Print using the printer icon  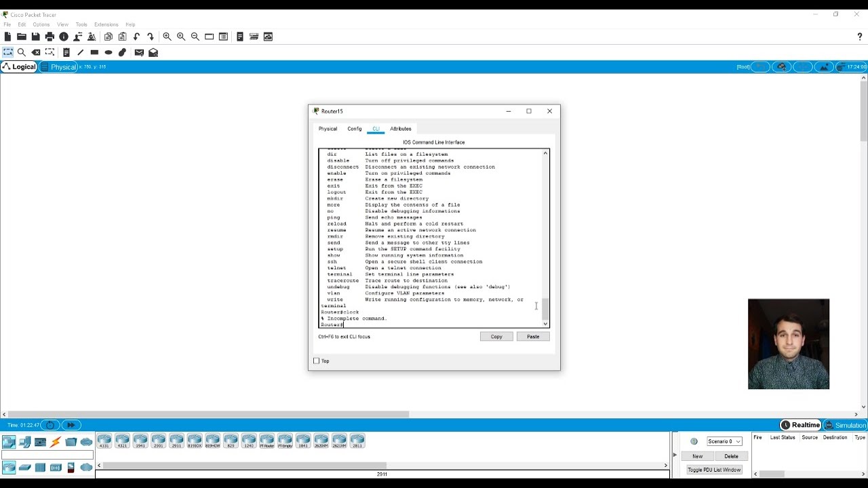point(50,37)
